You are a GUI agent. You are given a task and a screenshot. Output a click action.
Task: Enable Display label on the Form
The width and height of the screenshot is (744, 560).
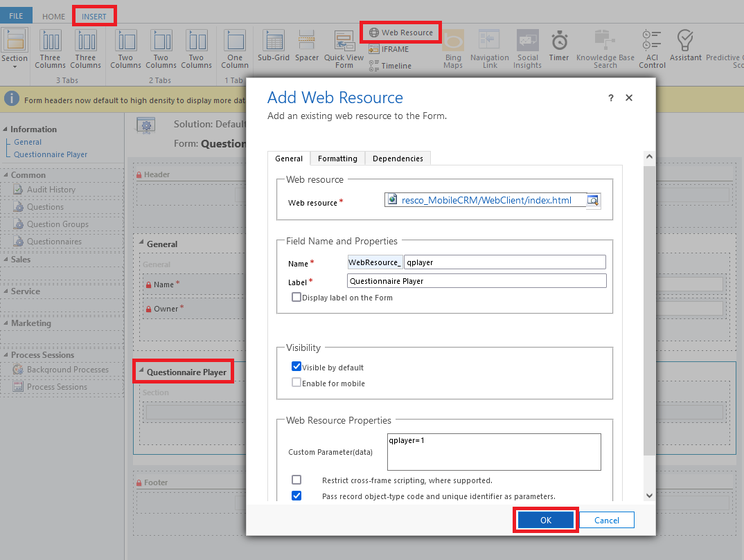click(296, 298)
